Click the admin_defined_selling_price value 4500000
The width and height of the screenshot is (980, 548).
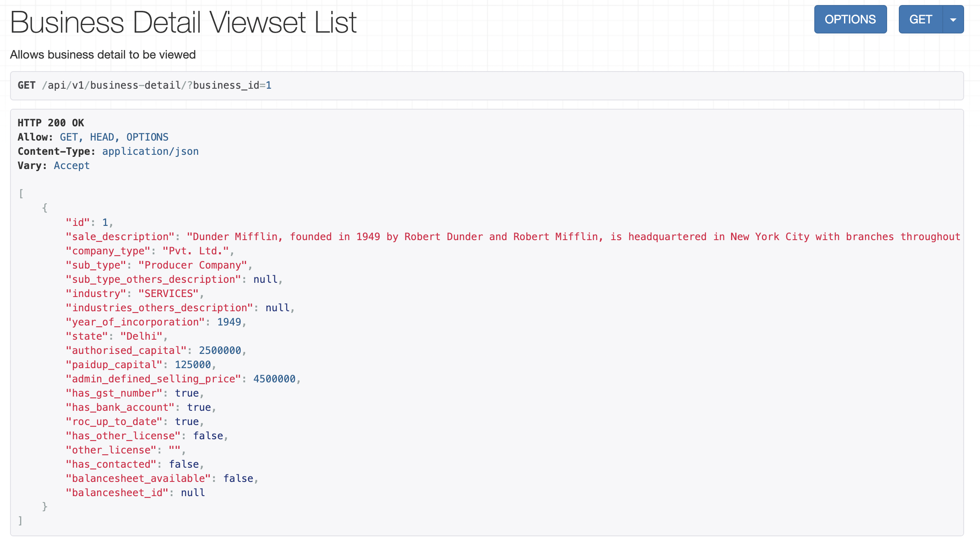click(x=274, y=379)
